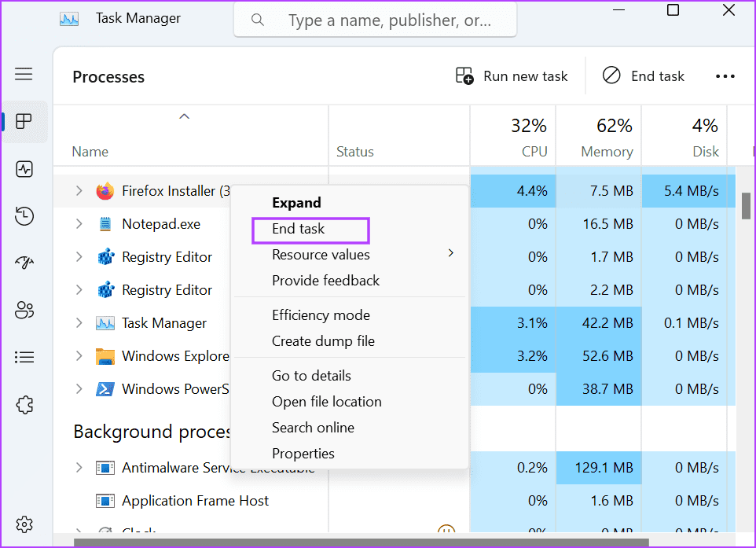756x548 pixels.
Task: Expand the Task Manager process row
Action: click(79, 322)
